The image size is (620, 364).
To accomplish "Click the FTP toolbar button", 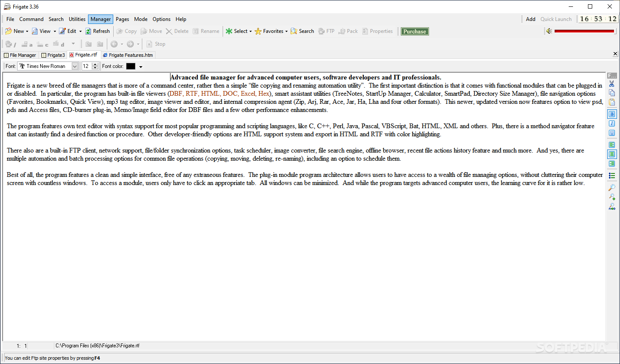I will click(326, 31).
